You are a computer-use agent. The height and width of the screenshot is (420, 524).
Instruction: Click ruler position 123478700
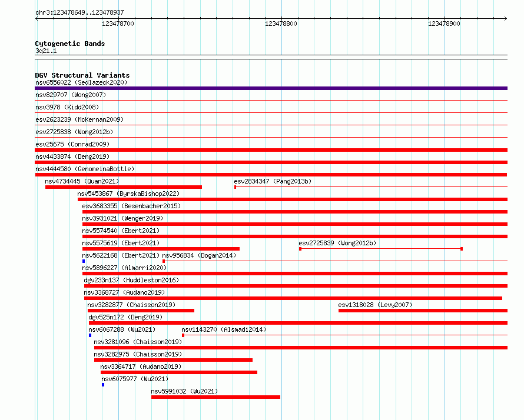(118, 24)
